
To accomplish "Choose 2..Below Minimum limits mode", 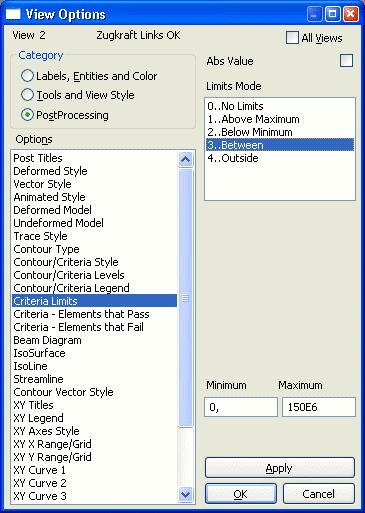I will (x=280, y=132).
